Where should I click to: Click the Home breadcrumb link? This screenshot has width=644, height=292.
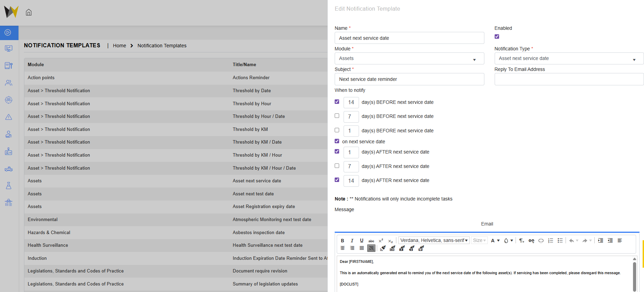(119, 46)
